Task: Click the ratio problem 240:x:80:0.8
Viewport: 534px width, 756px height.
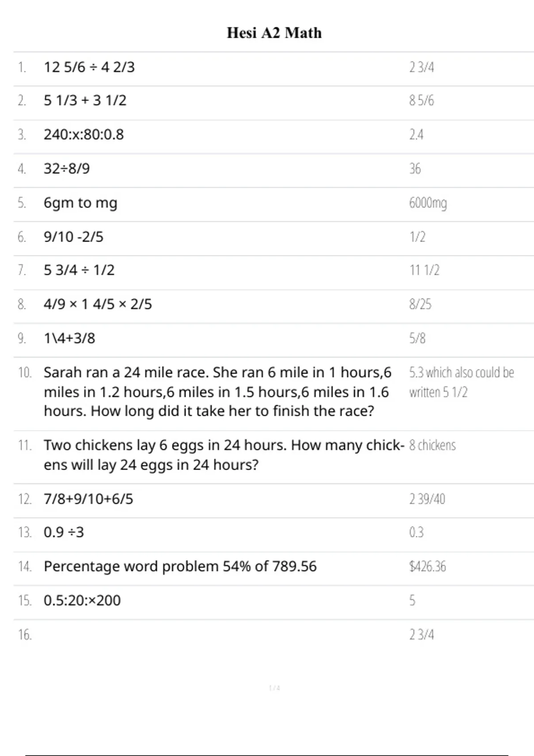Action: [x=84, y=134]
